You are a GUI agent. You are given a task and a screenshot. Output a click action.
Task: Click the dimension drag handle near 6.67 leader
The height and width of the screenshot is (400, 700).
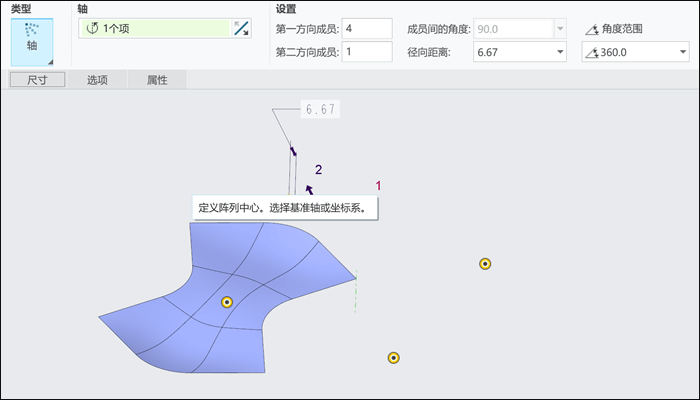293,150
